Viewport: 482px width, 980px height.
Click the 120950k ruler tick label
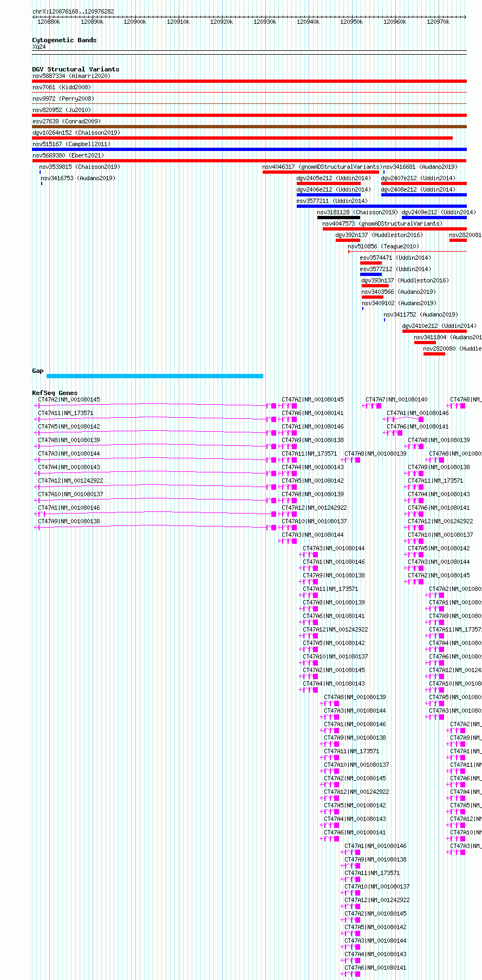click(x=351, y=22)
